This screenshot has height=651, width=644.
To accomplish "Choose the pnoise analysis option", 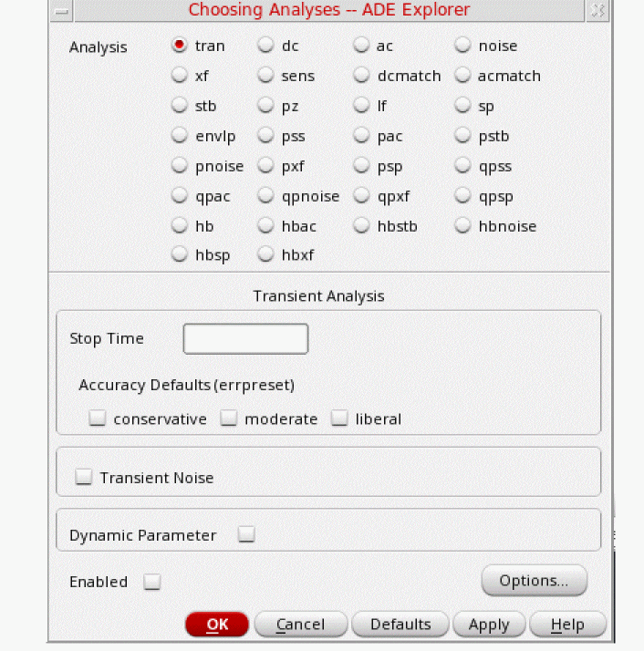I will coord(179,166).
